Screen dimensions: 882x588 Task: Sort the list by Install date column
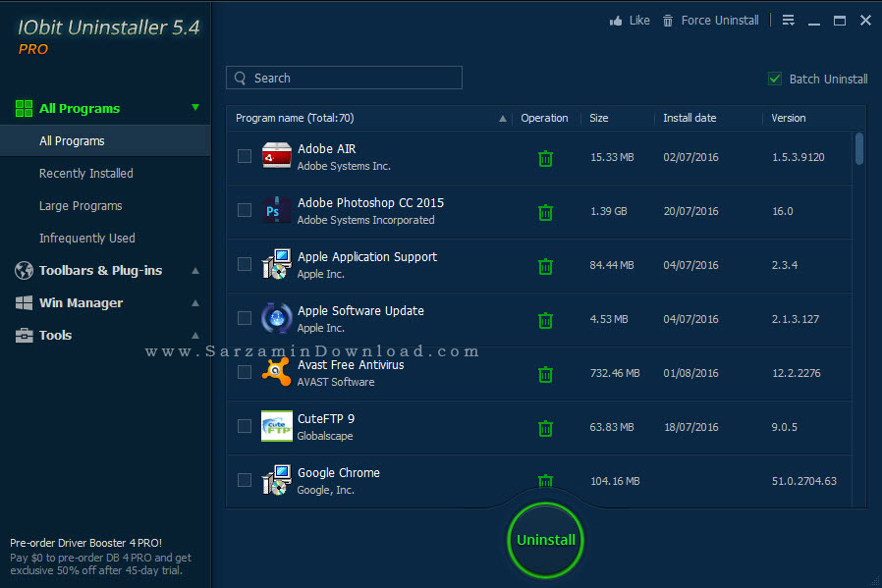tap(689, 118)
